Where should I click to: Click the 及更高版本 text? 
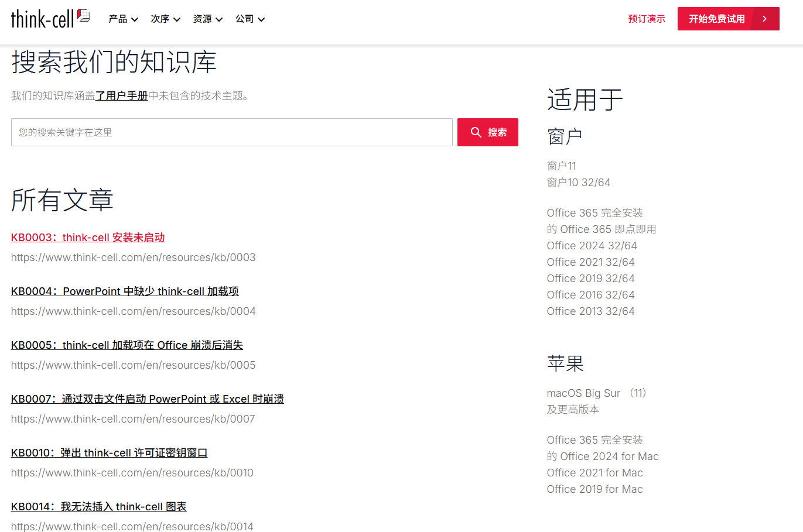pos(573,409)
